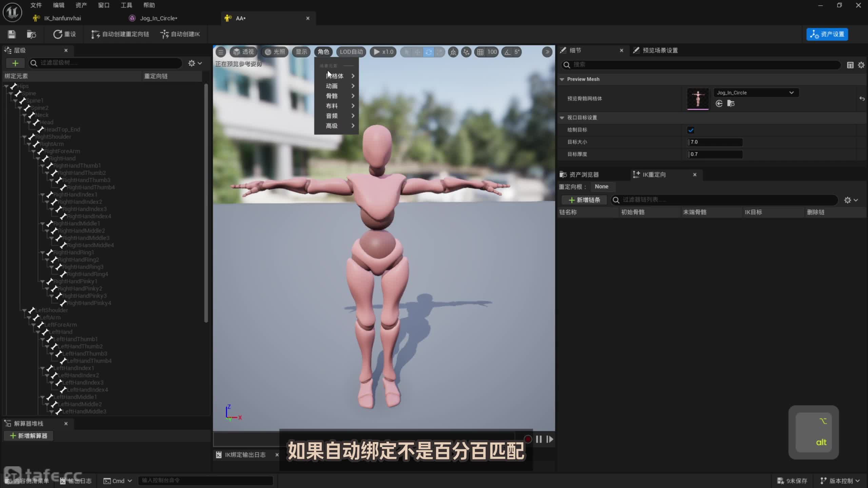
Task: Click the browse-to-asset icon beside save
Action: (x=31, y=34)
